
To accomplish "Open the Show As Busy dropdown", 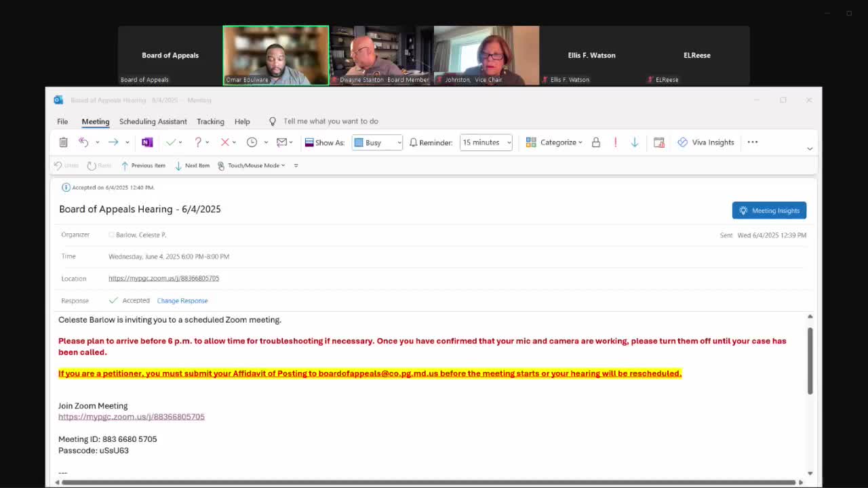I will pyautogui.click(x=378, y=142).
